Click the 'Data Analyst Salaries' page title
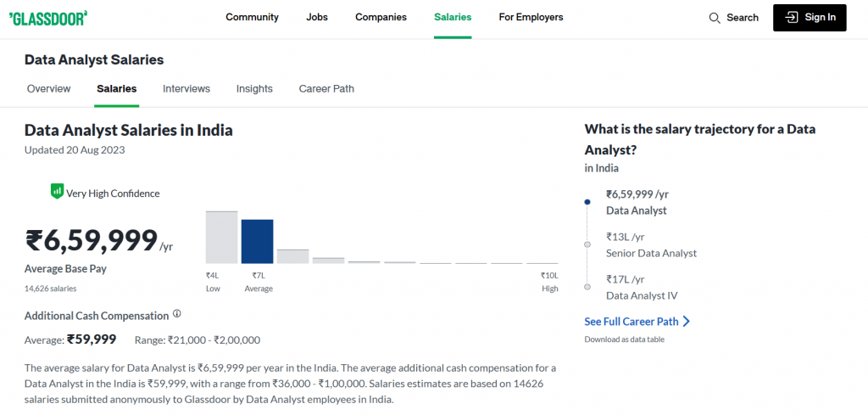 pos(94,60)
